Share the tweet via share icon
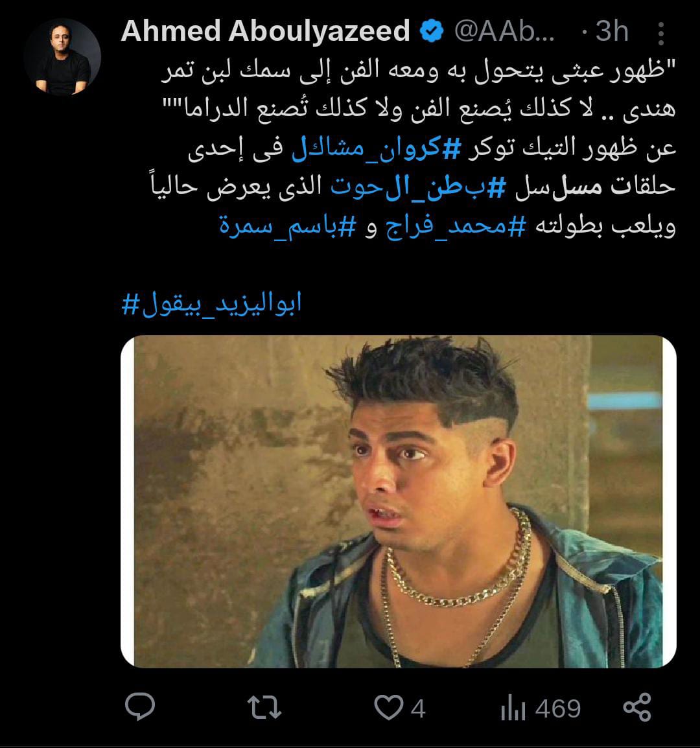The height and width of the screenshot is (748, 700). (638, 707)
